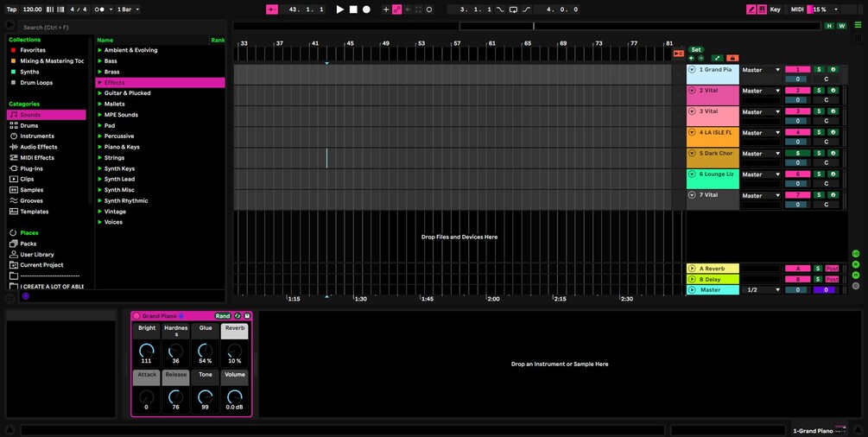Click Grand Piano device hot-swap icon

point(238,316)
